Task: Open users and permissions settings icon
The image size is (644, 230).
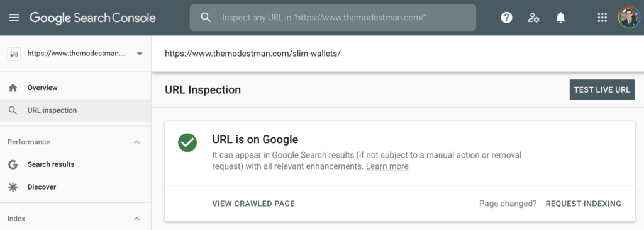Action: coord(533,18)
